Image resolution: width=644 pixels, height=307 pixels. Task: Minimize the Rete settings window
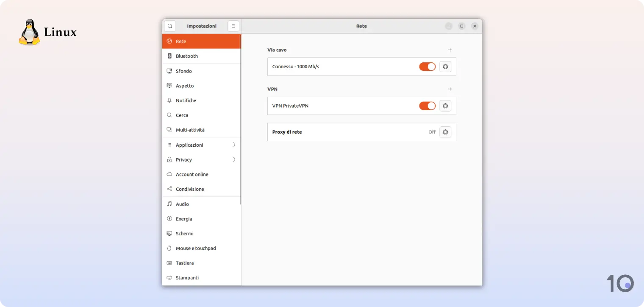point(449,26)
